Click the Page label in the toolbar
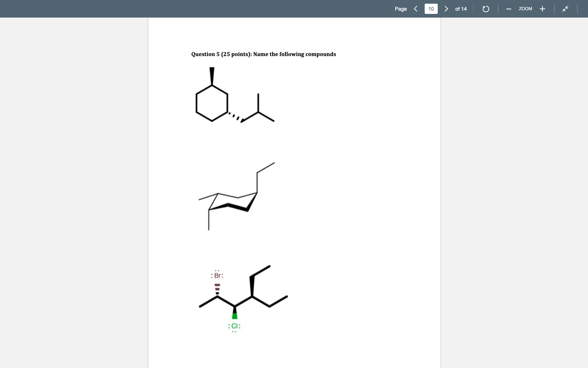The width and height of the screenshot is (588, 368). tap(401, 9)
